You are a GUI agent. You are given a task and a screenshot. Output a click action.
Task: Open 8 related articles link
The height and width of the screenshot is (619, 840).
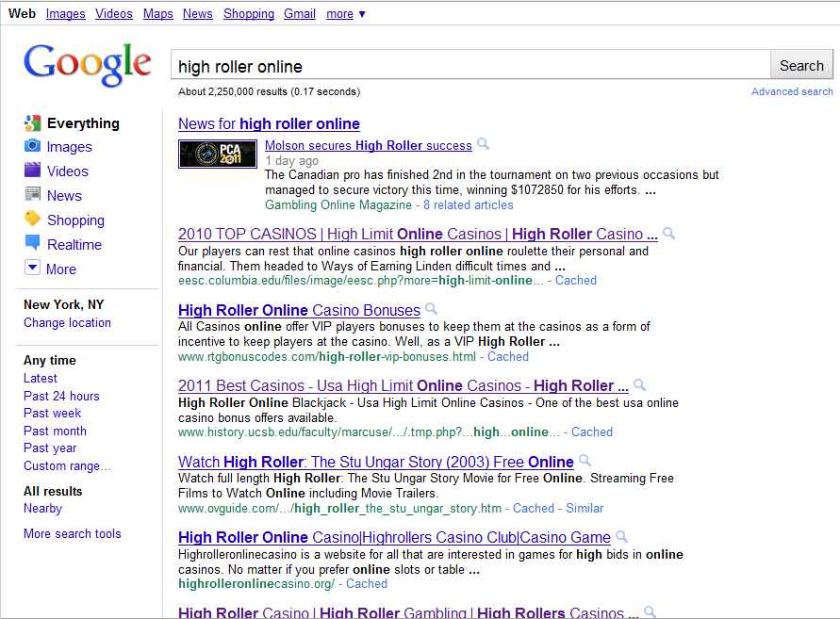click(469, 205)
